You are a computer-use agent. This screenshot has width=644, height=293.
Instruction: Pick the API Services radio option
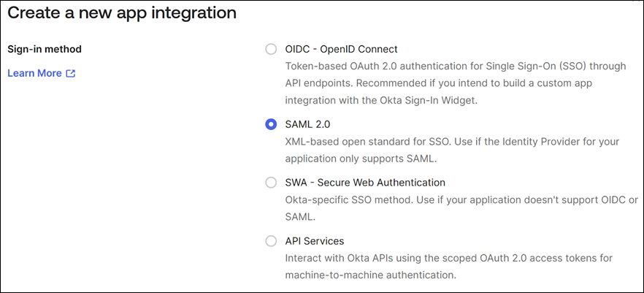[271, 241]
